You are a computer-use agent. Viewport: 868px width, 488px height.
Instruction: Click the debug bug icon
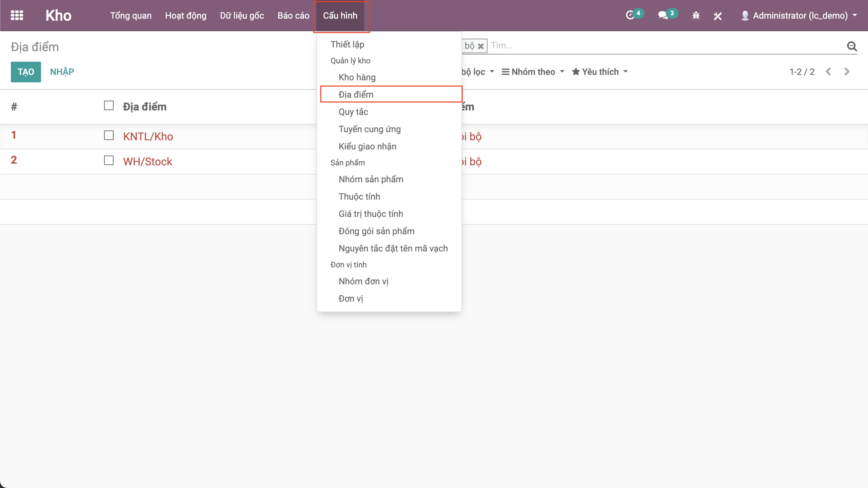coord(696,16)
